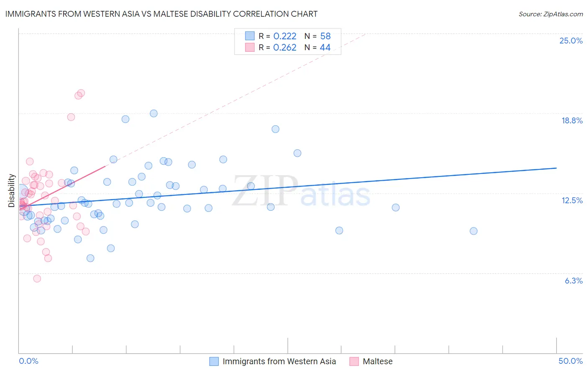Click the ZIPatlas watermark in chart center

tap(302, 191)
